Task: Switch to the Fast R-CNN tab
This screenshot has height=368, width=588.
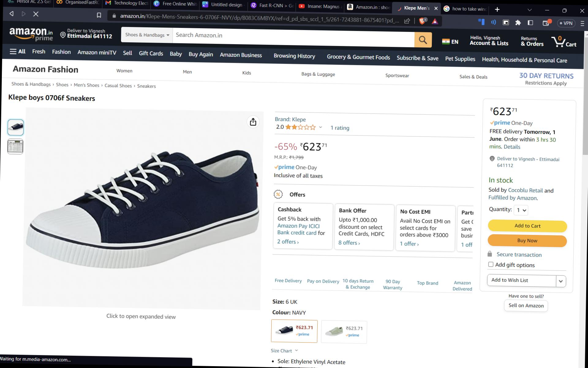Action: tap(272, 5)
